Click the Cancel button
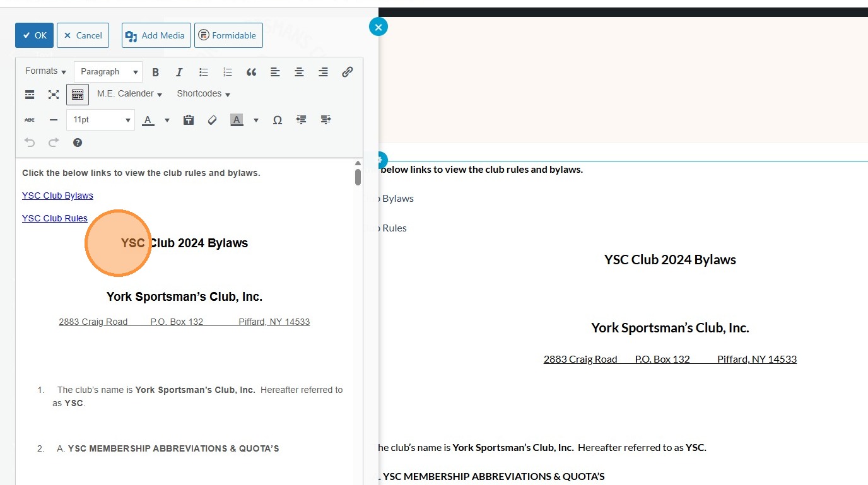 click(83, 35)
